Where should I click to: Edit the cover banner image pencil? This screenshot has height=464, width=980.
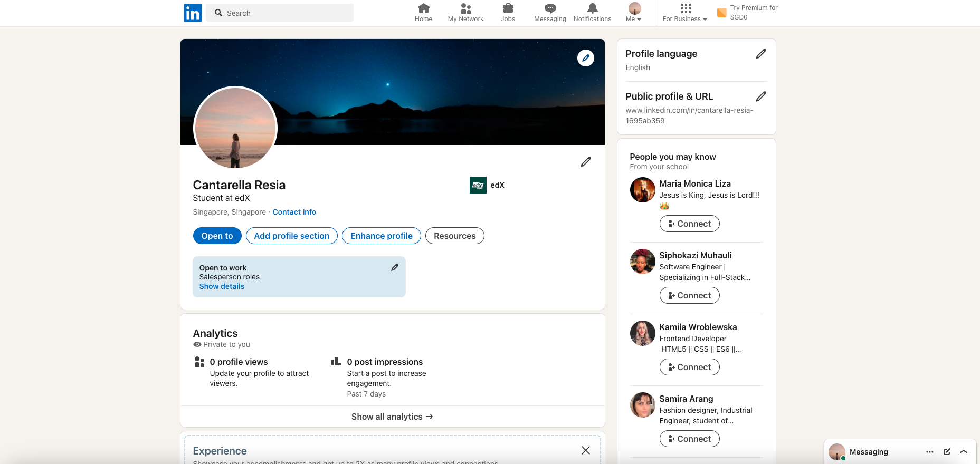[x=585, y=58]
